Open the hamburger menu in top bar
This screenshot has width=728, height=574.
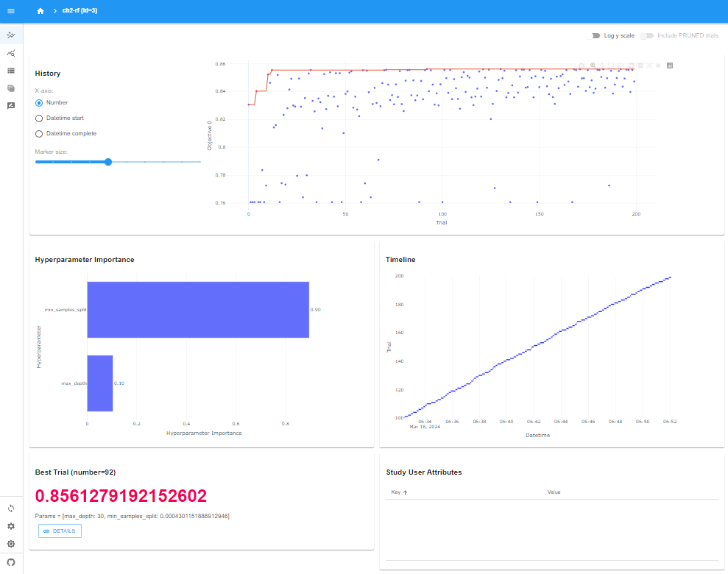coord(10,10)
